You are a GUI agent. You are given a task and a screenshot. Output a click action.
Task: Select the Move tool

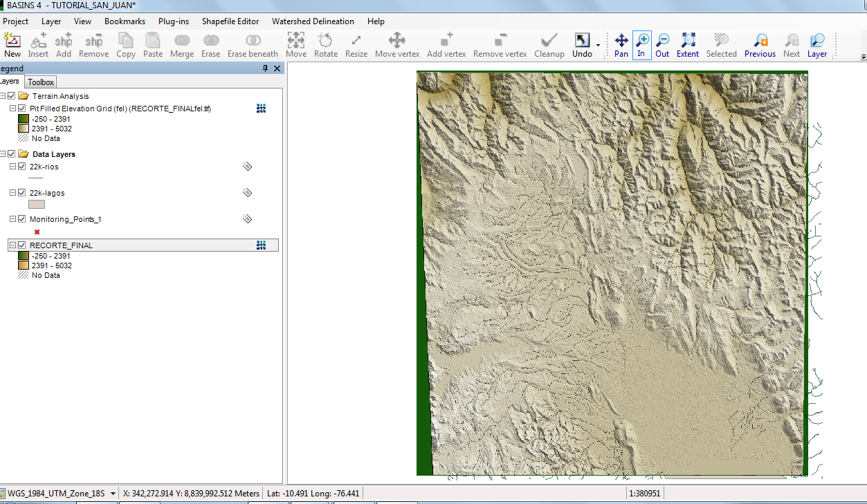pyautogui.click(x=296, y=40)
